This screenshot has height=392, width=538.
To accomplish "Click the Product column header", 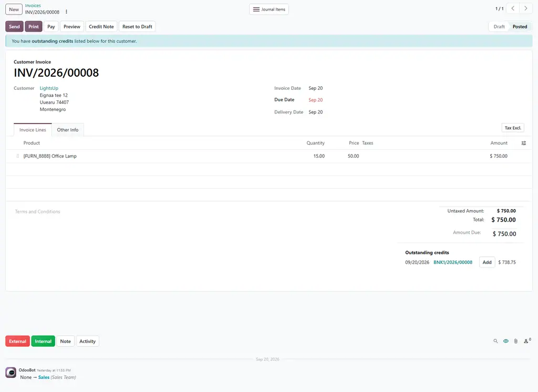I will [32, 143].
